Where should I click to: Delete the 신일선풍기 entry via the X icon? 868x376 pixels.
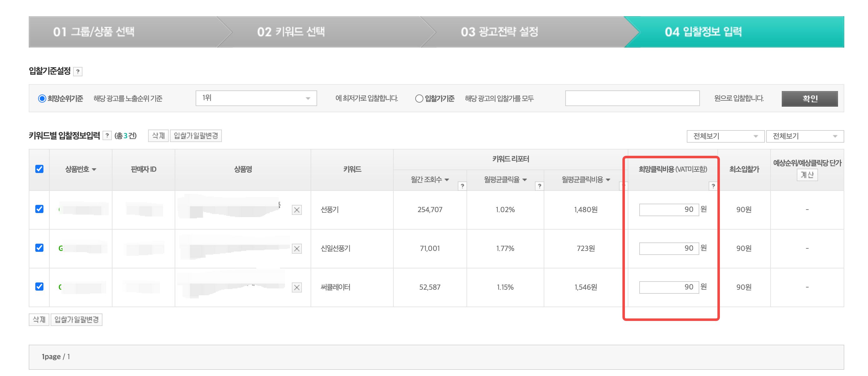297,249
